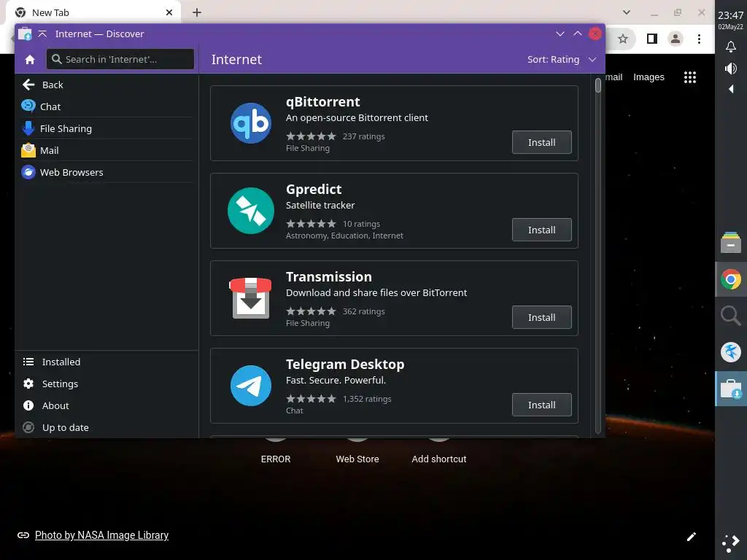
Task: Click the Settings gear icon in sidebar
Action: pyautogui.click(x=28, y=384)
